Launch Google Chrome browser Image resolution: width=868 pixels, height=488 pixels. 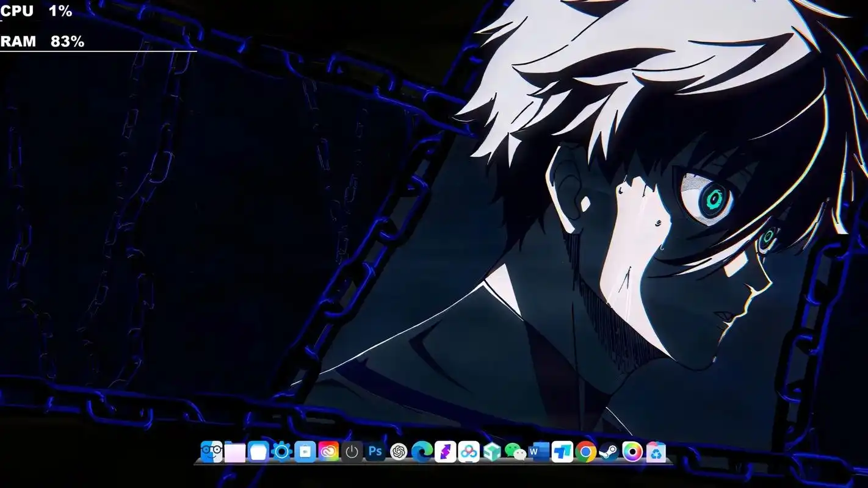[x=585, y=451]
